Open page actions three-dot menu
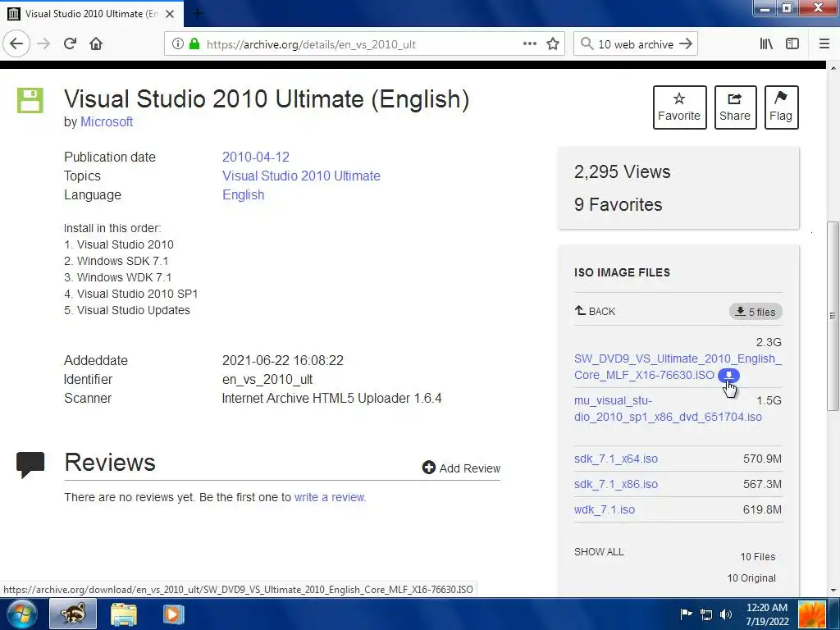Image resolution: width=840 pixels, height=630 pixels. pos(529,44)
